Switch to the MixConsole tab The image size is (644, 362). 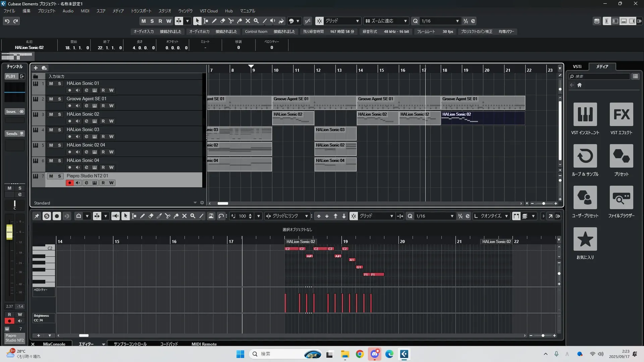[x=54, y=344]
